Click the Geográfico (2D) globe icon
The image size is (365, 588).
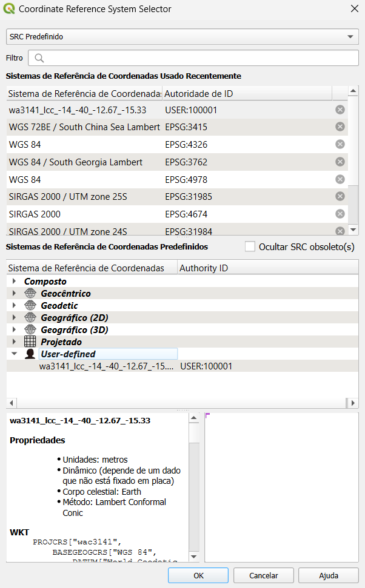[x=30, y=317]
